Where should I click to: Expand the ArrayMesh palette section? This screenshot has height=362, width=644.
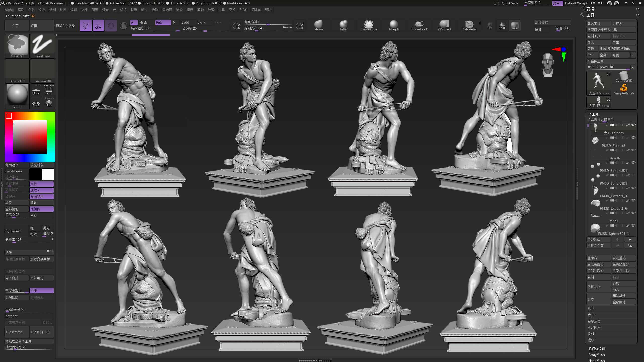tap(596, 355)
